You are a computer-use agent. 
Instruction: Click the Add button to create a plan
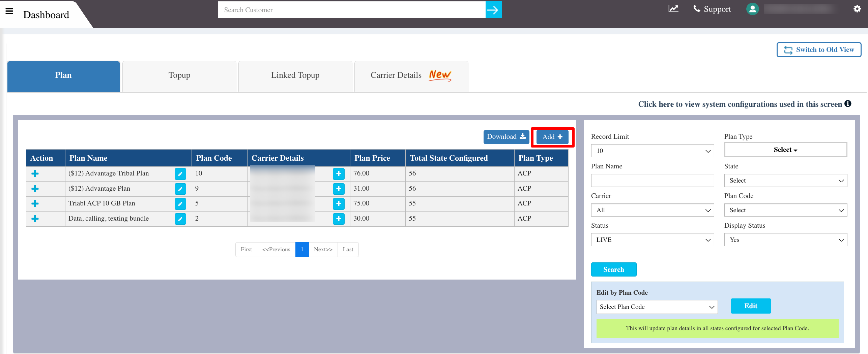(552, 137)
